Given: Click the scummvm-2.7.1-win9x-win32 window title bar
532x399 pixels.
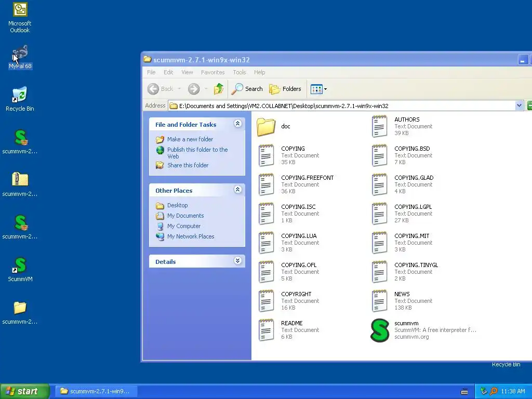Looking at the screenshot, I should 329,60.
